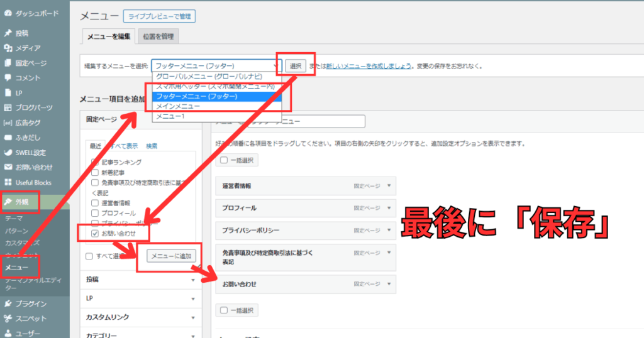Expand the プロフィール menu item arrow

coord(389,208)
